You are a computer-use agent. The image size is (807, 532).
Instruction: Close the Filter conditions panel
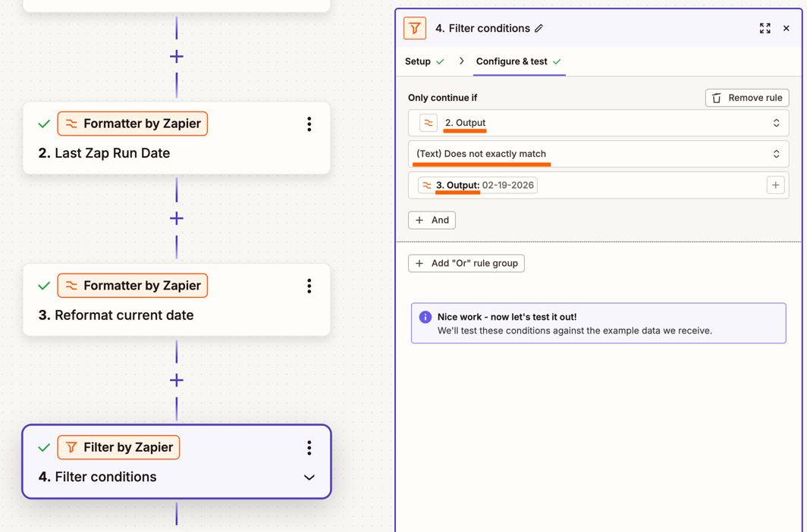click(x=787, y=29)
